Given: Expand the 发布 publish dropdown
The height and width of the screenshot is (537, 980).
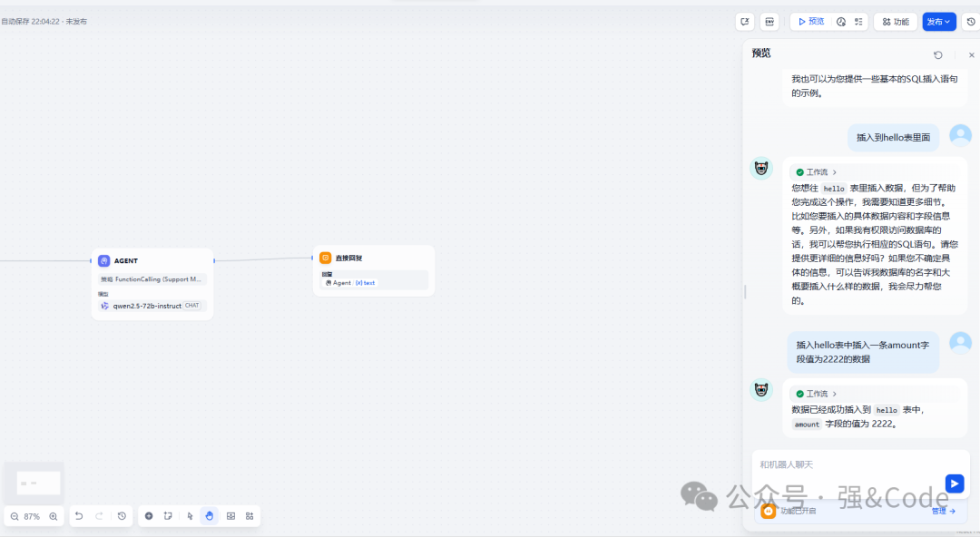Looking at the screenshot, I should [939, 21].
